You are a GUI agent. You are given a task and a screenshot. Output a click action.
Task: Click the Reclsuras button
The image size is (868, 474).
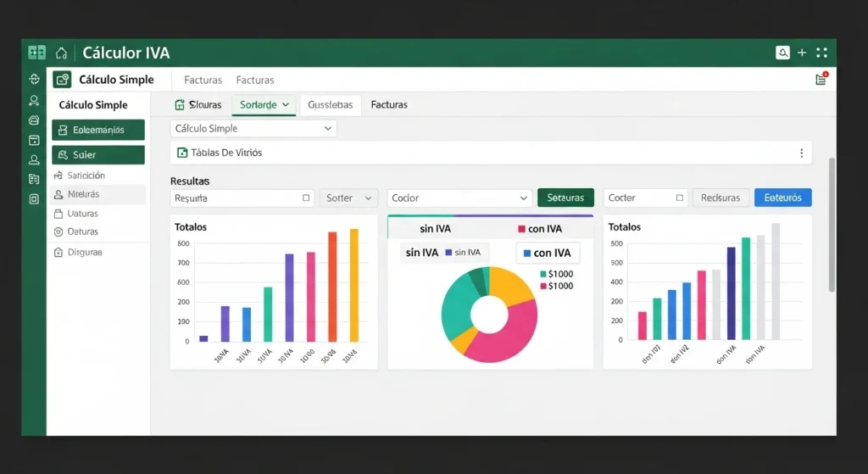pos(721,198)
